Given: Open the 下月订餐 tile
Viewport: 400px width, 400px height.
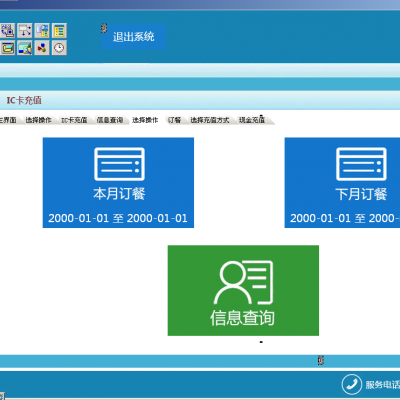Looking at the screenshot, I should click(x=342, y=183).
